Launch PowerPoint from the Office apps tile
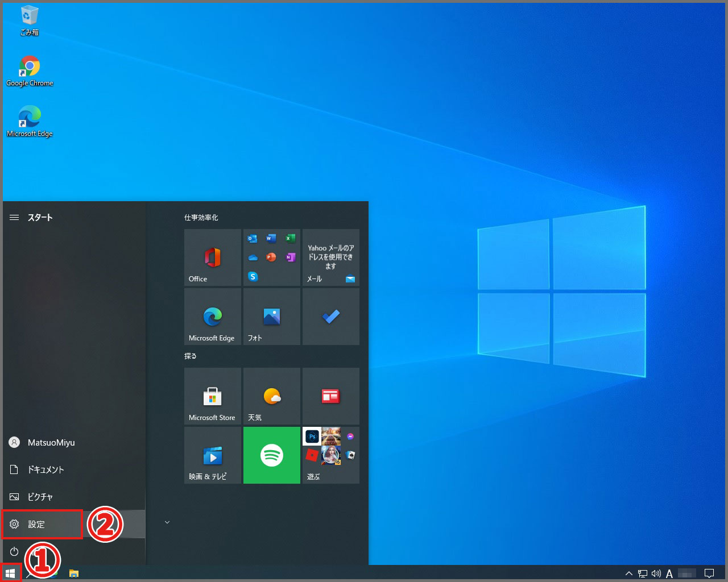This screenshot has height=582, width=728. click(x=271, y=257)
